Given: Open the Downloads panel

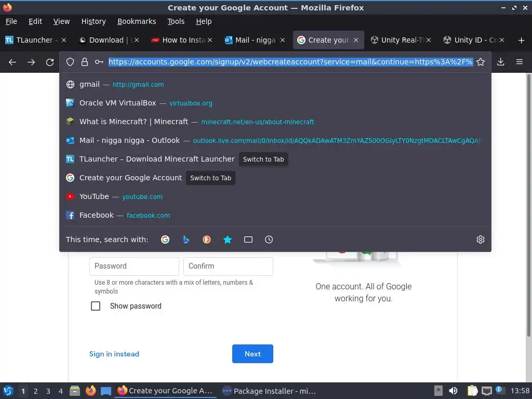Looking at the screenshot, I should [500, 62].
